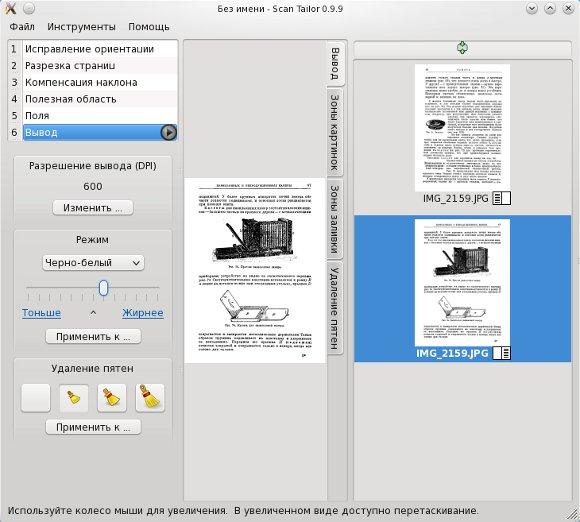Select stage Компенсация наклона

click(100, 82)
